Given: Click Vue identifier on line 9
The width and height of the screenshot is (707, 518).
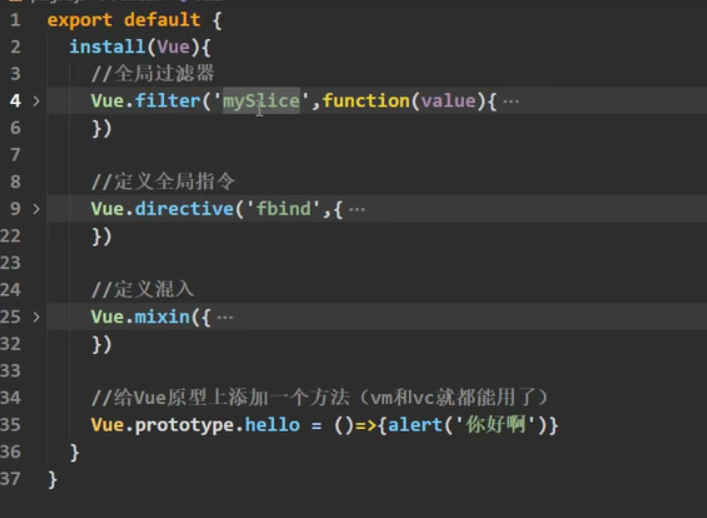Looking at the screenshot, I should [107, 209].
